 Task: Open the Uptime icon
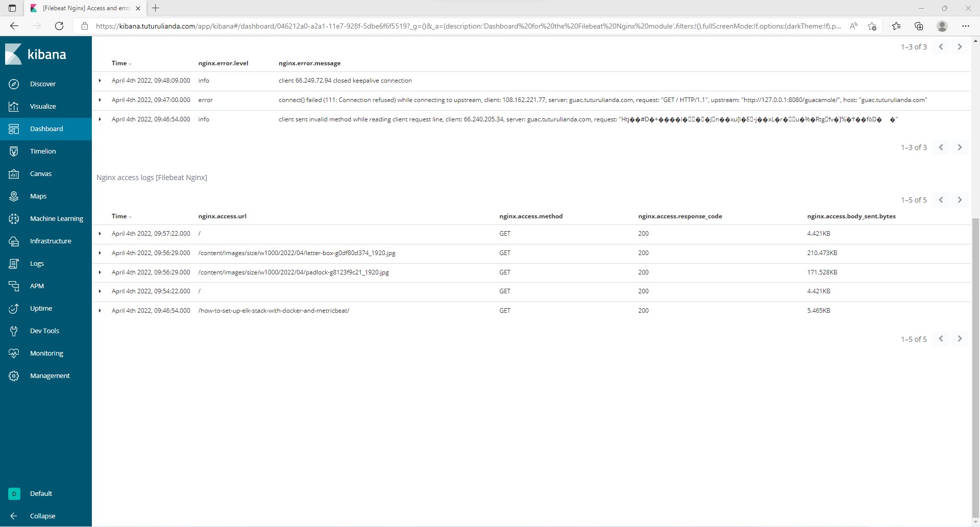pos(14,308)
